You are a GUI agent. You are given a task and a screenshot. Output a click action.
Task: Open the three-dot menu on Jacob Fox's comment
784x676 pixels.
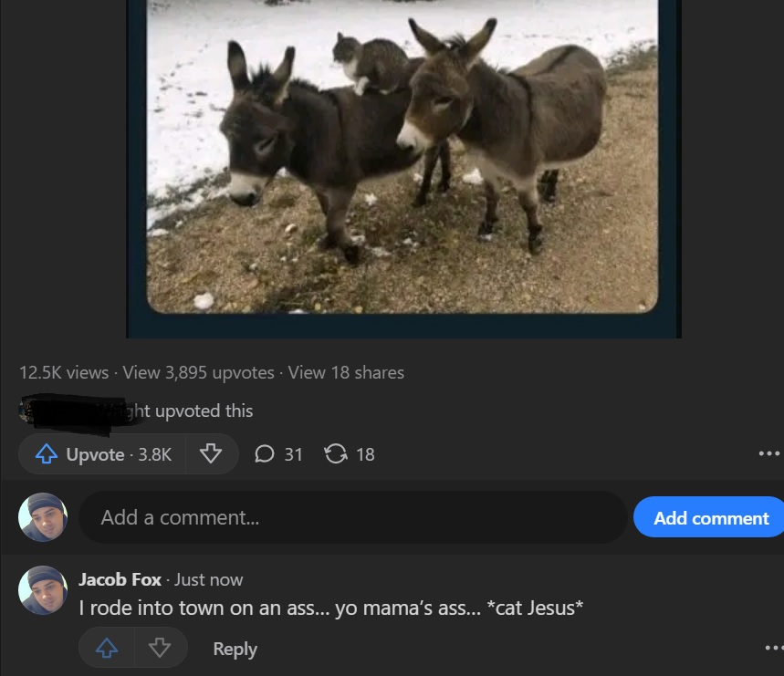[x=773, y=648]
